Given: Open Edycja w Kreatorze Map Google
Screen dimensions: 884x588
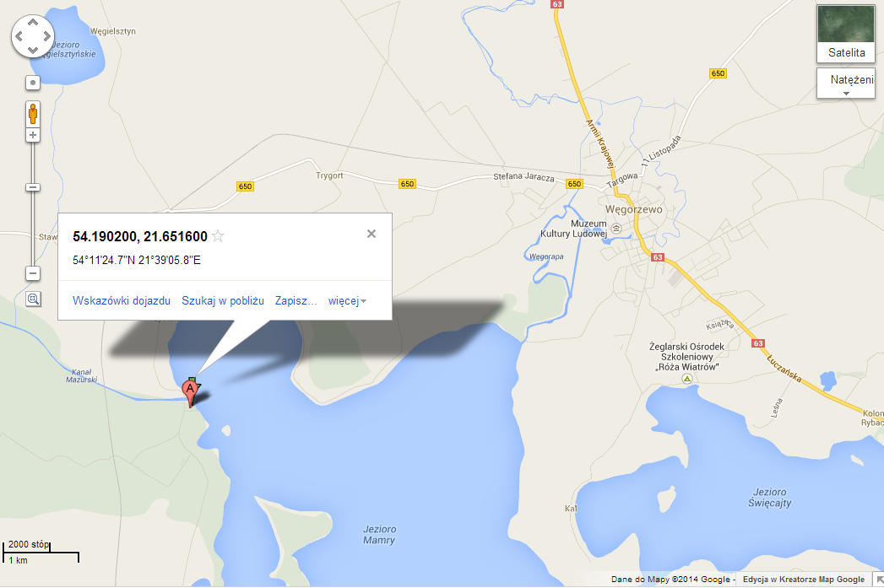Looking at the screenshot, I should pos(804,579).
